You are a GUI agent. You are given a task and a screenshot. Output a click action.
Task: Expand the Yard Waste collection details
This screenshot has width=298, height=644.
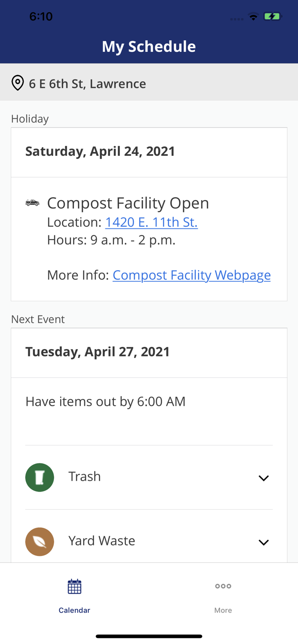point(264,542)
